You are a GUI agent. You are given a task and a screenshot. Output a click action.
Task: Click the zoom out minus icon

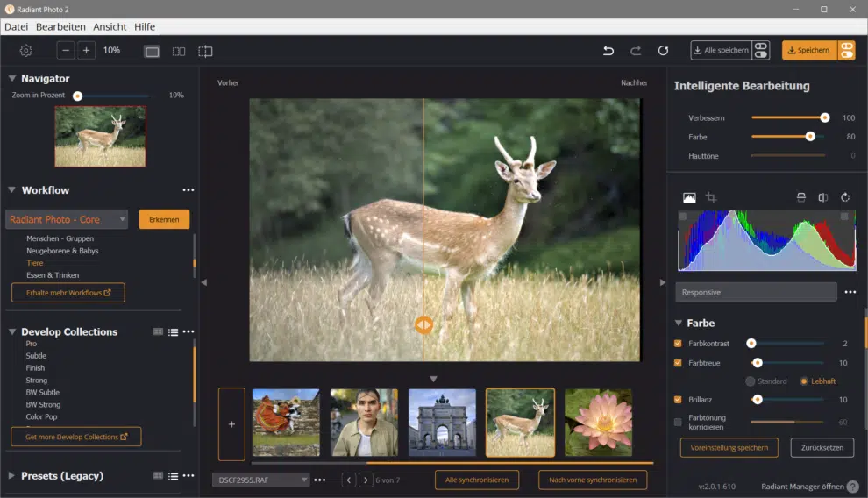point(68,51)
